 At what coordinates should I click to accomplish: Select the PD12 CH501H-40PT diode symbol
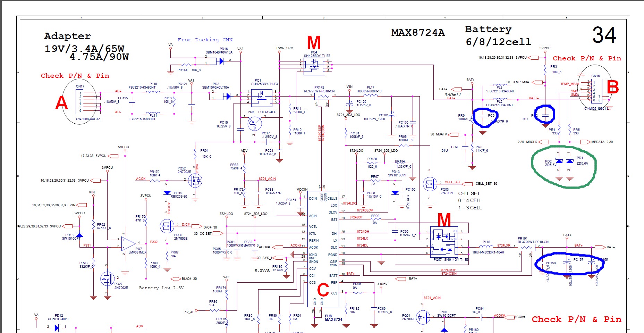57,327
